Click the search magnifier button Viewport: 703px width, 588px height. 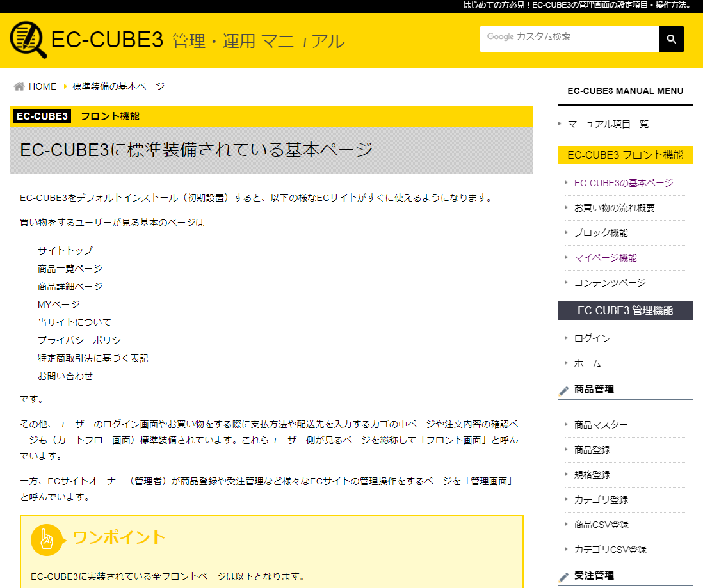[671, 39]
